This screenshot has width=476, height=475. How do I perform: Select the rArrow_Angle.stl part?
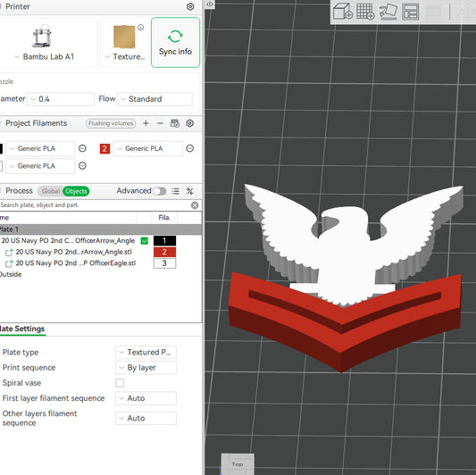click(74, 252)
